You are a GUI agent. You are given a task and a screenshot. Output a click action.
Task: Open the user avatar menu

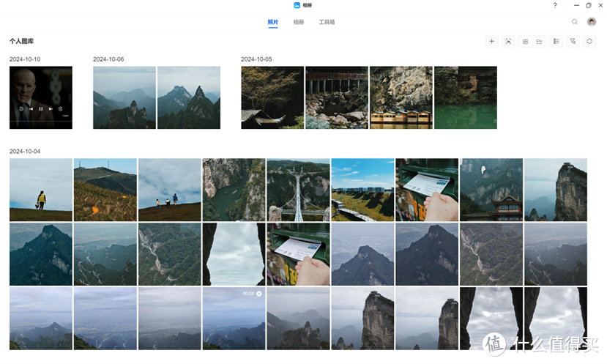pyautogui.click(x=592, y=22)
